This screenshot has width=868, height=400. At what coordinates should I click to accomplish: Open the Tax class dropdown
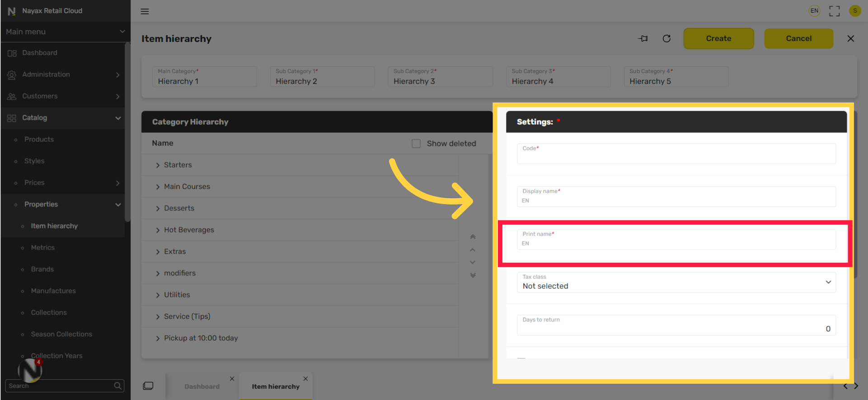point(676,282)
